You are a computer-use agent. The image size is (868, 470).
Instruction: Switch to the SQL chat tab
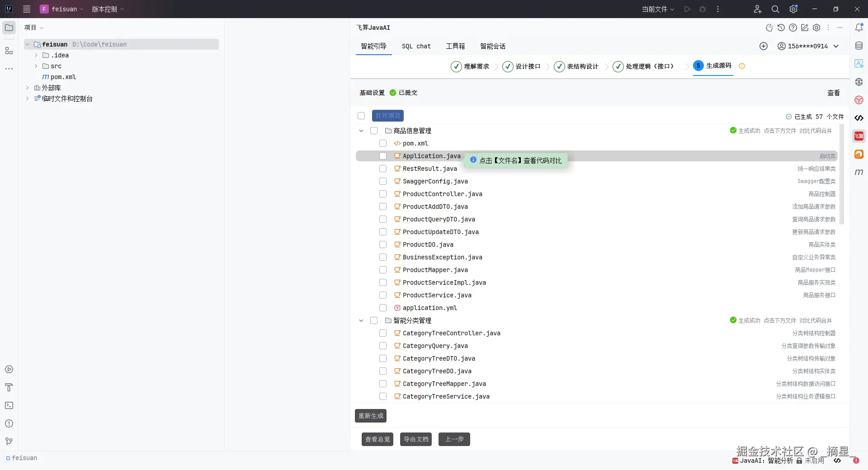pyautogui.click(x=416, y=46)
